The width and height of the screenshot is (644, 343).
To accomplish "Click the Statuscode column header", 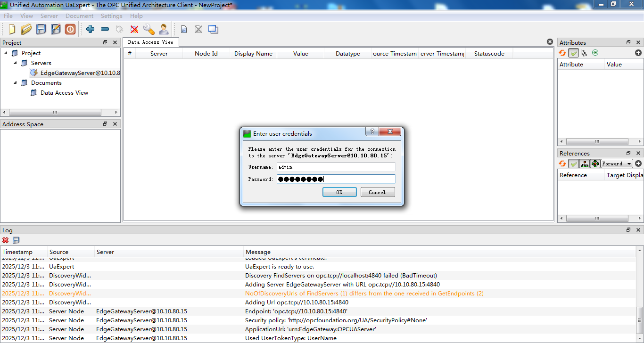I will pyautogui.click(x=489, y=54).
